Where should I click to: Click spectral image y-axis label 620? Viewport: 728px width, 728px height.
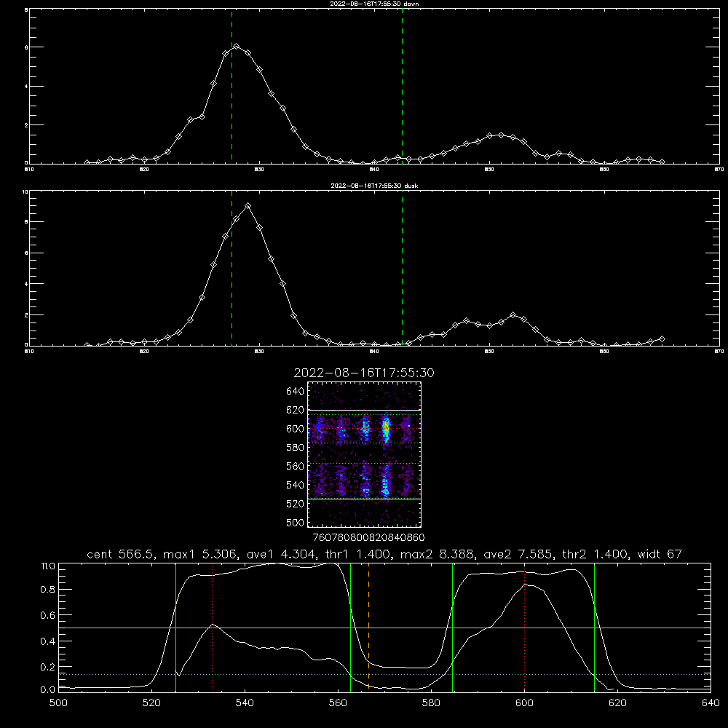pyautogui.click(x=295, y=410)
